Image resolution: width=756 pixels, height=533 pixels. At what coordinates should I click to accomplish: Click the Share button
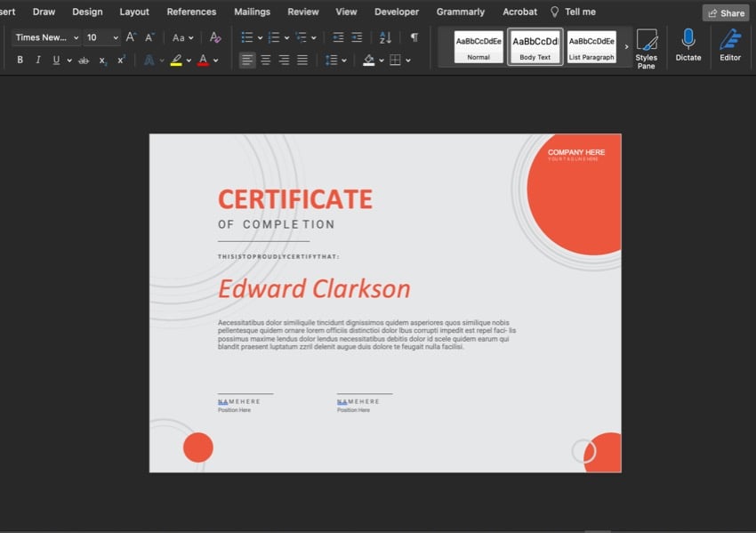[726, 12]
